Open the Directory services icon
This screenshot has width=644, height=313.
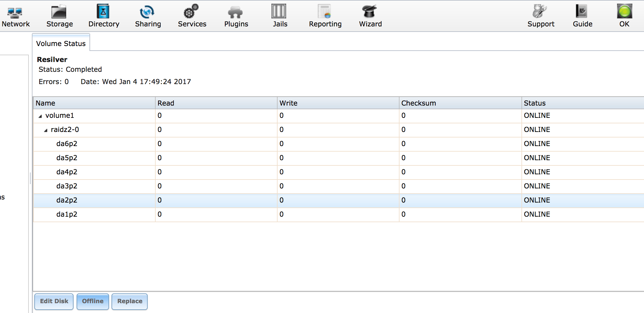point(103,11)
